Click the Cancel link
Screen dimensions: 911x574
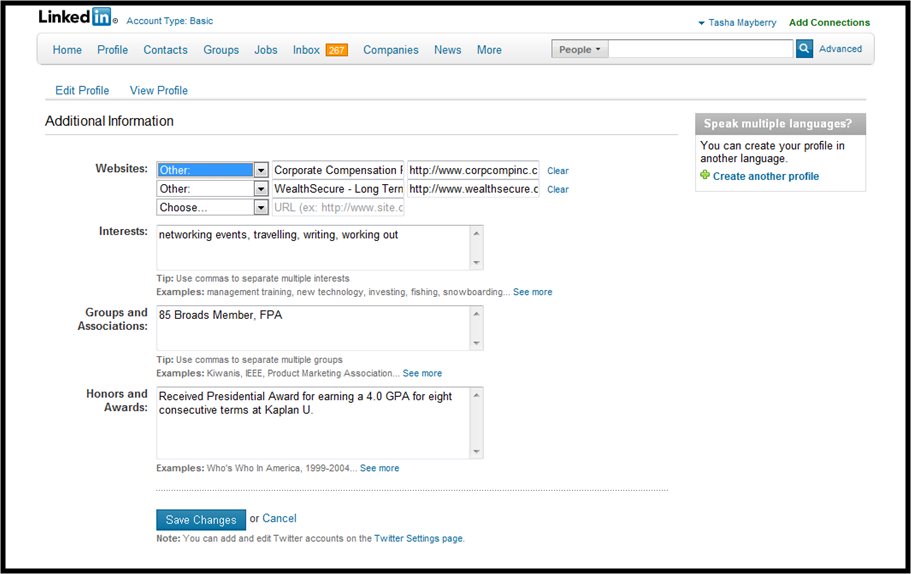point(279,518)
